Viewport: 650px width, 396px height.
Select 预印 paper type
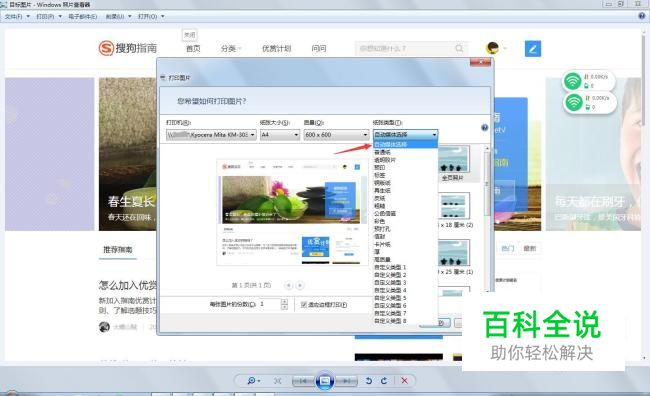(405, 168)
